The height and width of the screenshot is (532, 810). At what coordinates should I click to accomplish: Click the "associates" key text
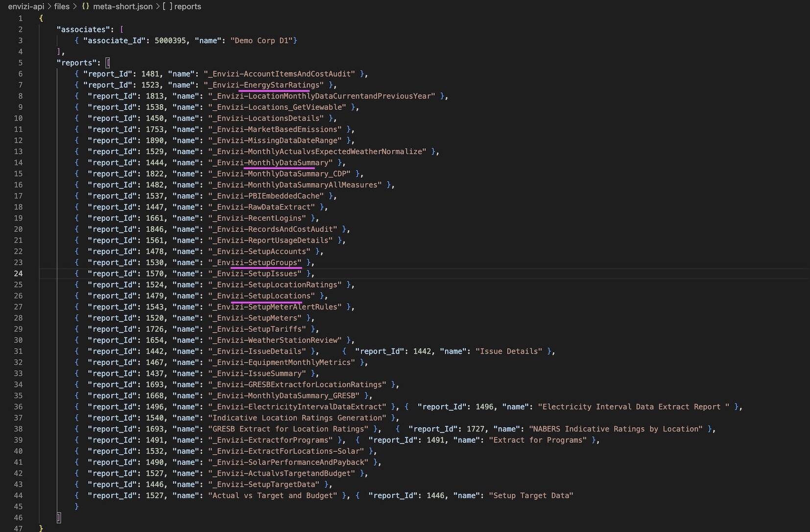pos(83,29)
